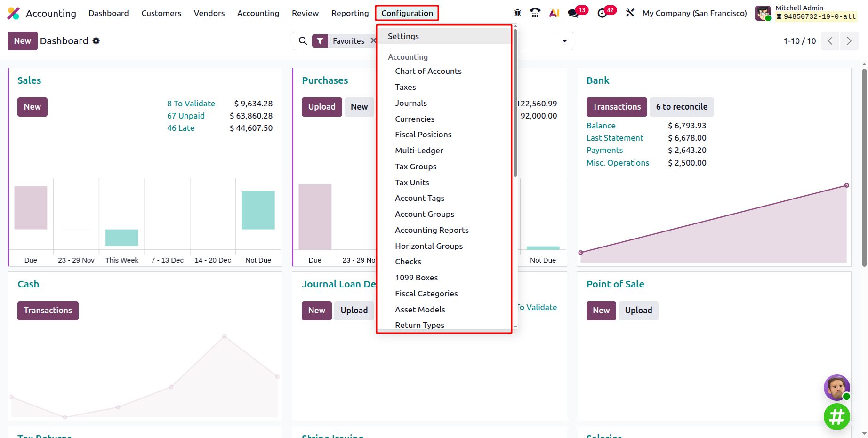Open the activities clock icon
The height and width of the screenshot is (438, 868).
click(x=602, y=13)
